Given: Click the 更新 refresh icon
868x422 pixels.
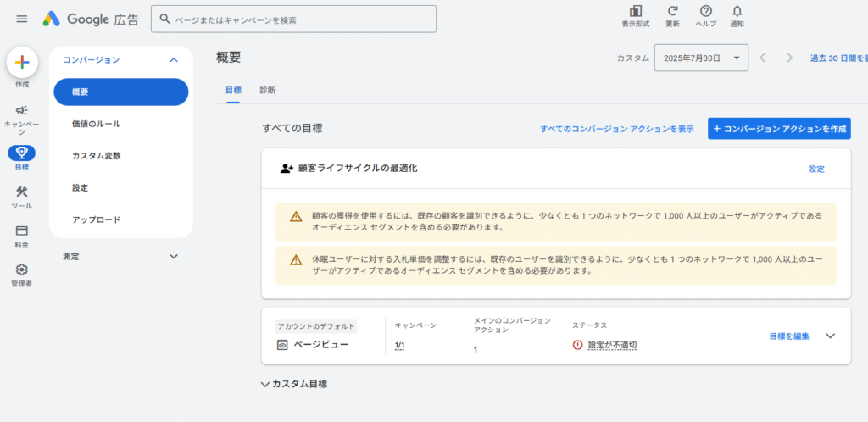Looking at the screenshot, I should click(672, 11).
